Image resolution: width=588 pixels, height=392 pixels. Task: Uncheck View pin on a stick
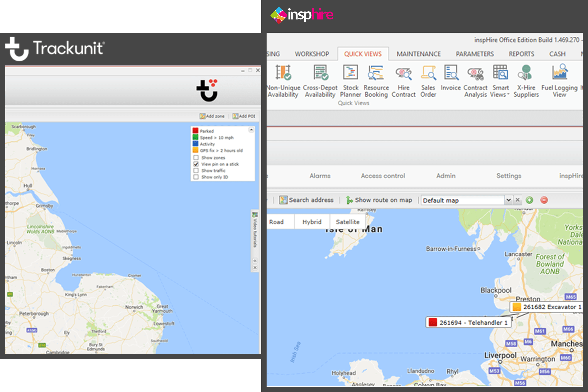pos(196,164)
